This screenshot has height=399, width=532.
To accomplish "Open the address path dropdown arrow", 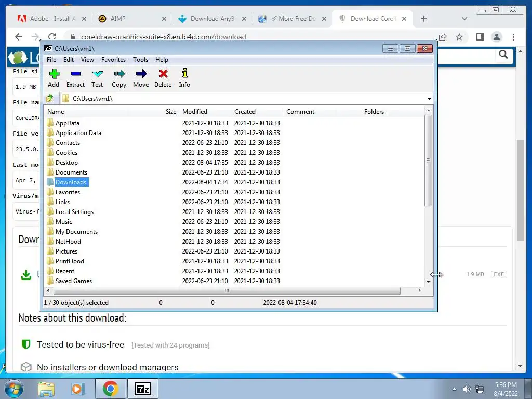I will click(429, 99).
